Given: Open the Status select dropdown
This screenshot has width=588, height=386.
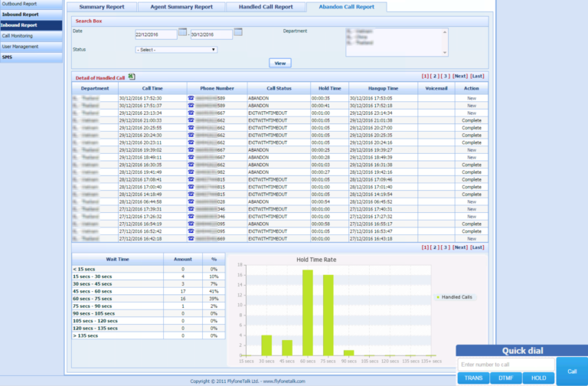Looking at the screenshot, I should [176, 50].
